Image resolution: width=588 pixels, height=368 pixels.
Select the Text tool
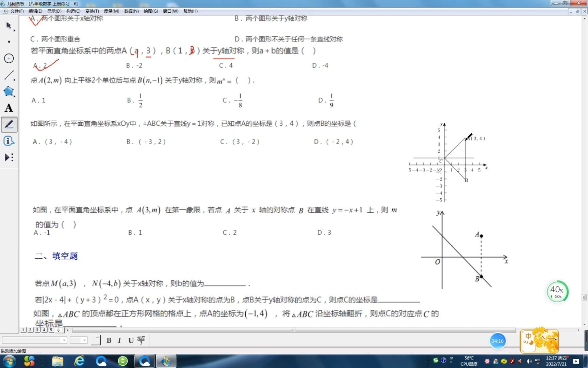9,108
